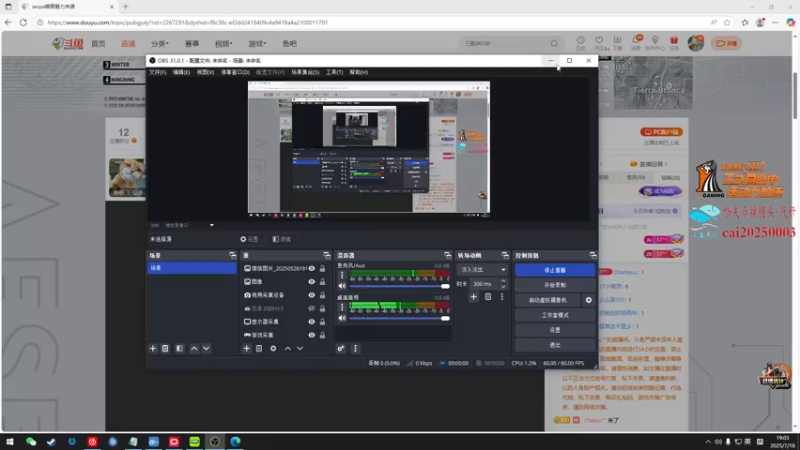Increase transition duration with up stepper
Image resolution: width=800 pixels, height=450 pixels.
tap(503, 281)
